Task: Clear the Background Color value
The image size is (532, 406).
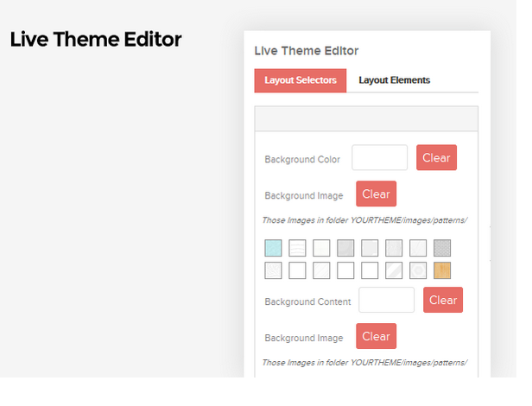Action: click(436, 157)
